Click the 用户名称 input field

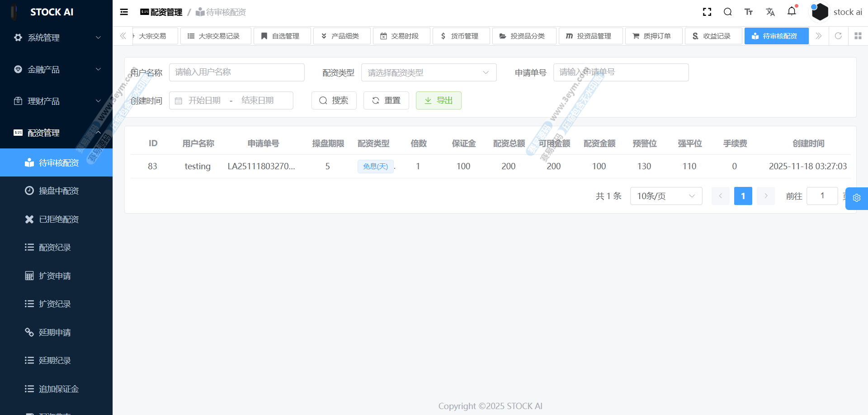tap(236, 72)
